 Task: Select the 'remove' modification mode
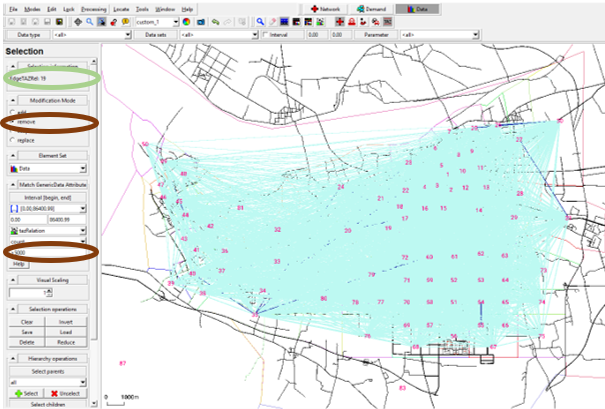coord(11,121)
